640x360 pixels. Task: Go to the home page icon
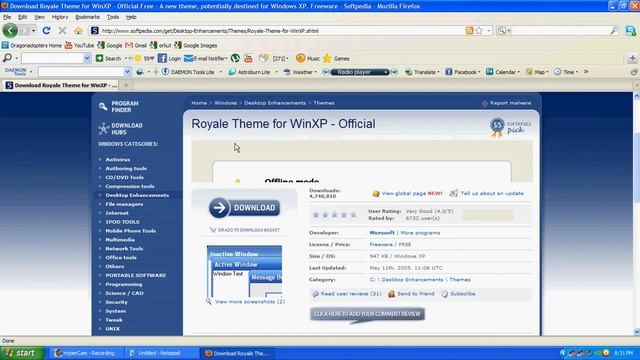(x=78, y=31)
